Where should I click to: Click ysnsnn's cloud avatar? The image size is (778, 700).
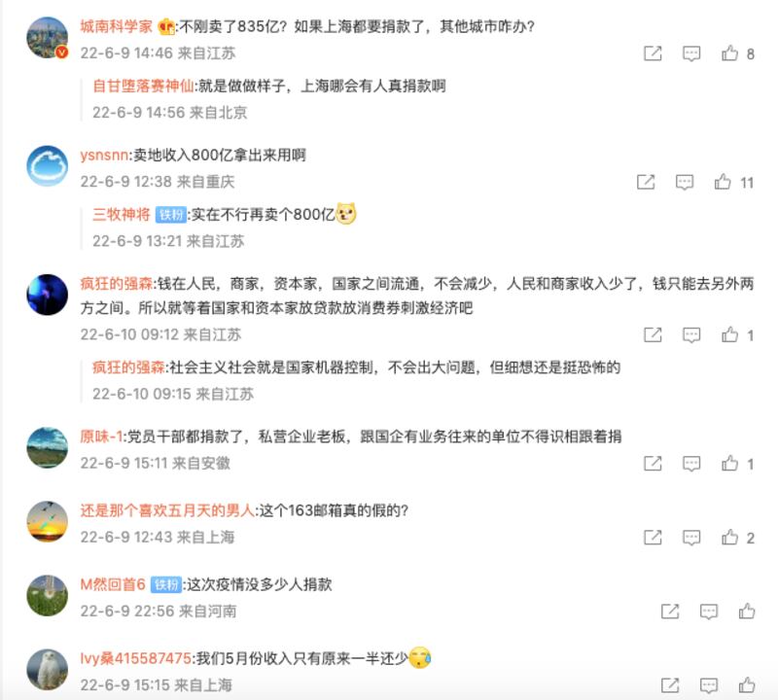point(47,165)
